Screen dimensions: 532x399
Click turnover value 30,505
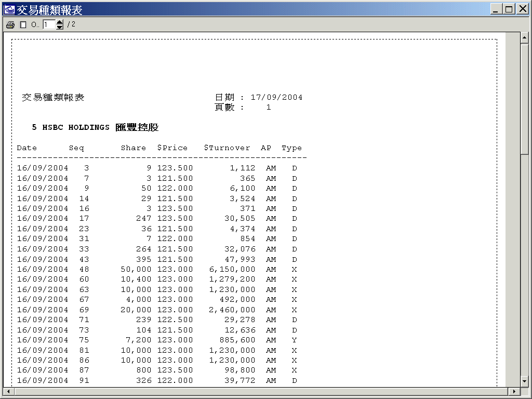[240, 219]
